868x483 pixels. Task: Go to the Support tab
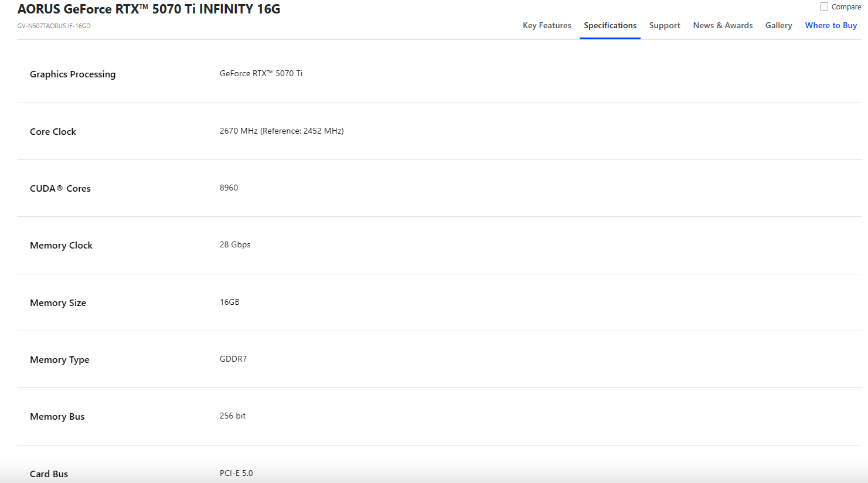pos(665,25)
